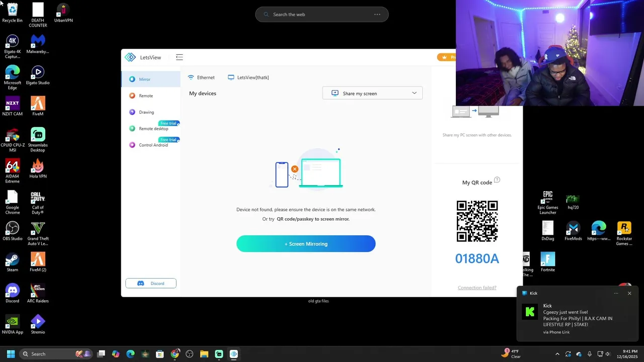Open FiveMods desktop icon

coord(573,231)
